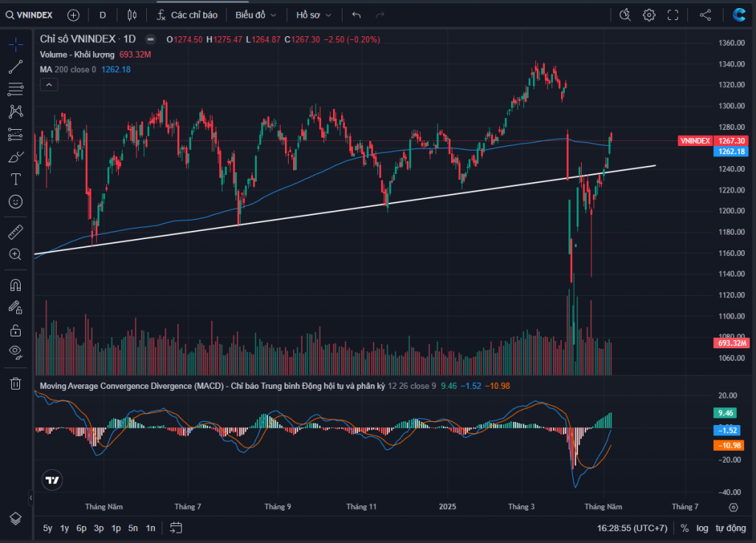
Task: Click the blue 1262.18 MA price label
Action: point(731,151)
